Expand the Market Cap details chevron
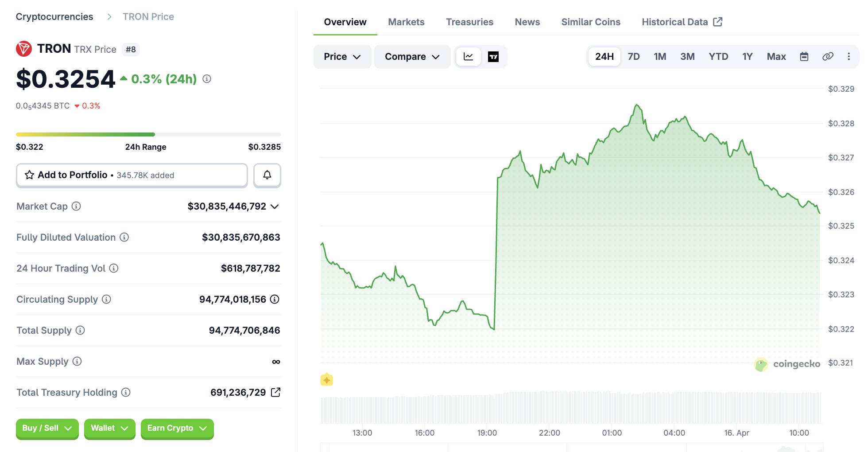The height and width of the screenshot is (452, 868). tap(275, 207)
